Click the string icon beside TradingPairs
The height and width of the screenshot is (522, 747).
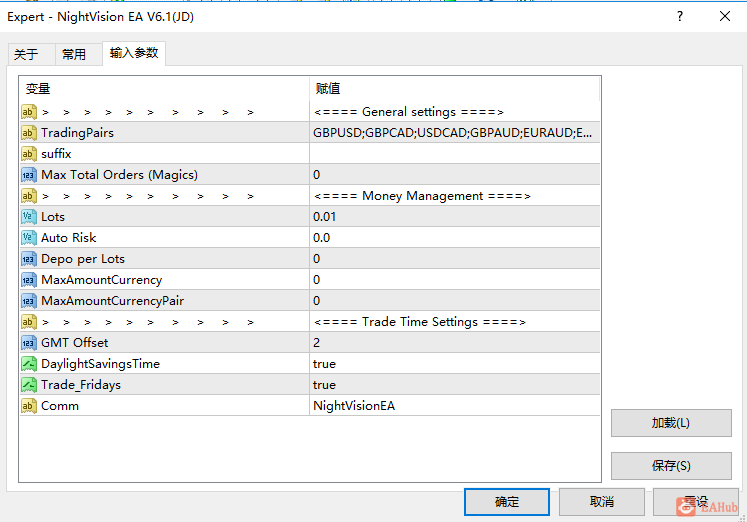[x=29, y=133]
